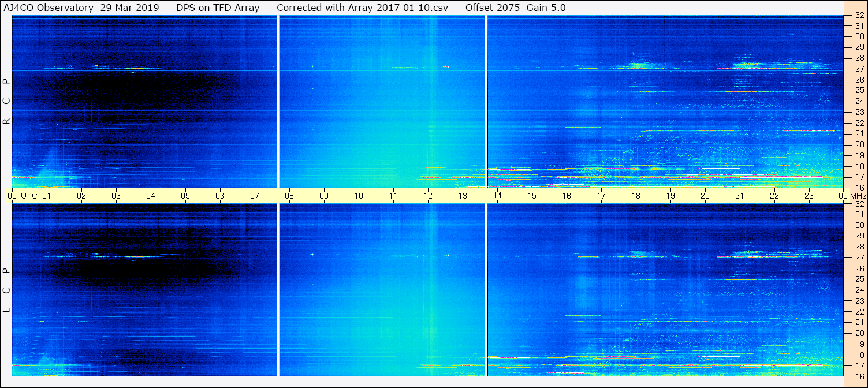Screen dimensions: 868x388
Task: Click the 07 hour tick label
Action: coord(255,196)
